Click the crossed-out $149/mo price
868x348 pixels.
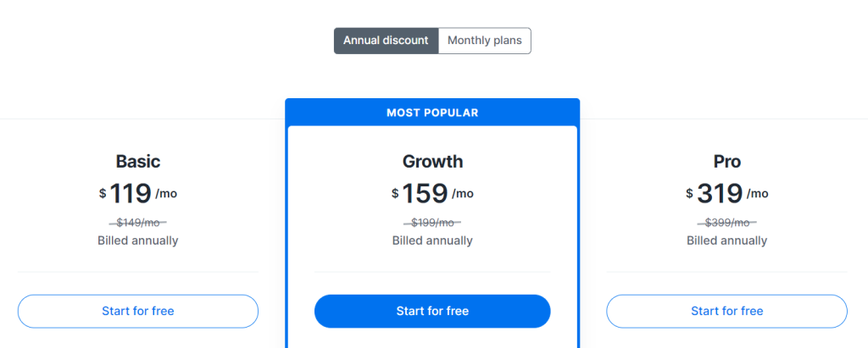138,223
